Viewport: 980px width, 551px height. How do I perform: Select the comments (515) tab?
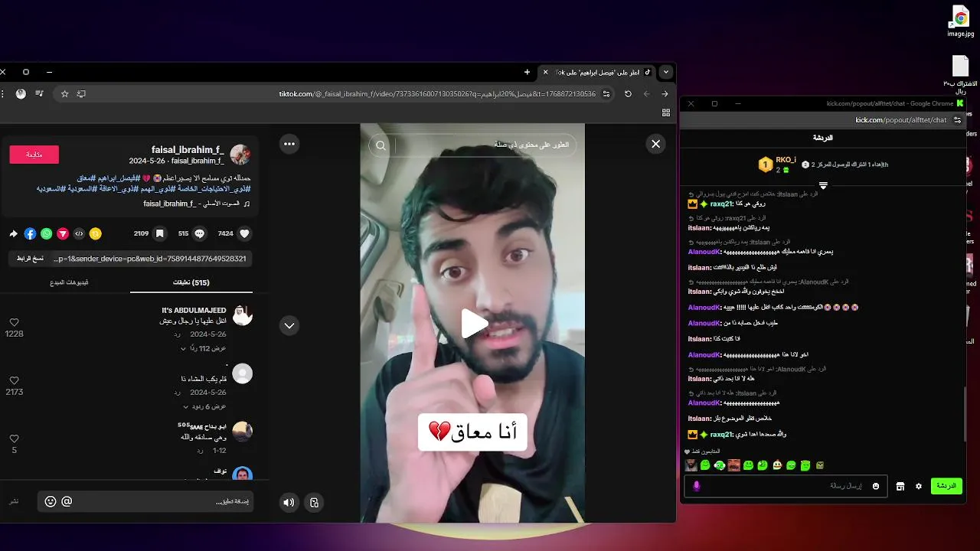[x=191, y=282]
